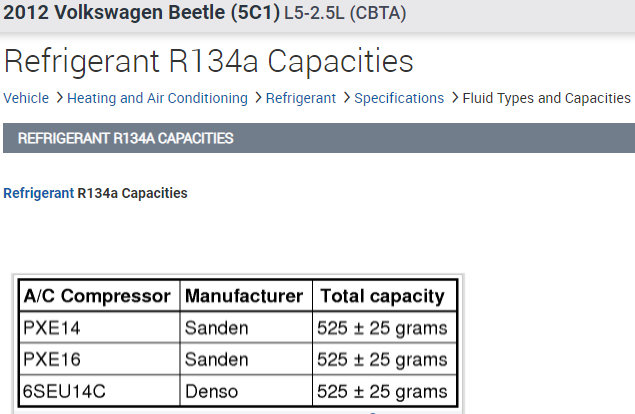Click the Vehicle breadcrumb link
This screenshot has width=635, height=414.
26,98
